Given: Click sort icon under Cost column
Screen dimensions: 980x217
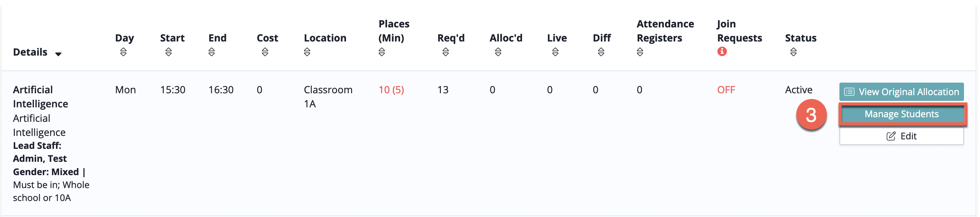Looking at the screenshot, I should point(265,52).
